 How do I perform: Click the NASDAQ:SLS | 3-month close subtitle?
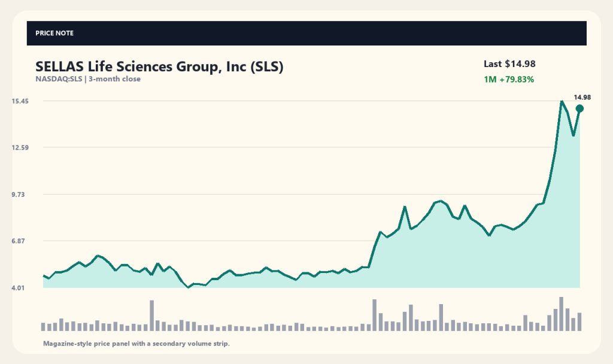tap(88, 79)
